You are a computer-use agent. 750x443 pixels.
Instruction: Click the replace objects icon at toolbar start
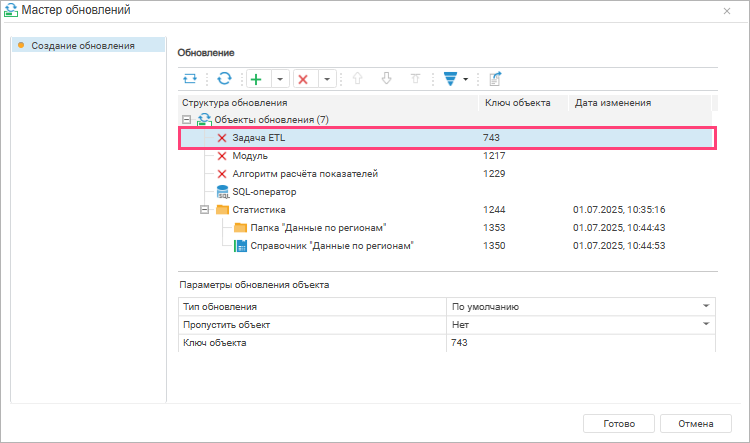(190, 78)
